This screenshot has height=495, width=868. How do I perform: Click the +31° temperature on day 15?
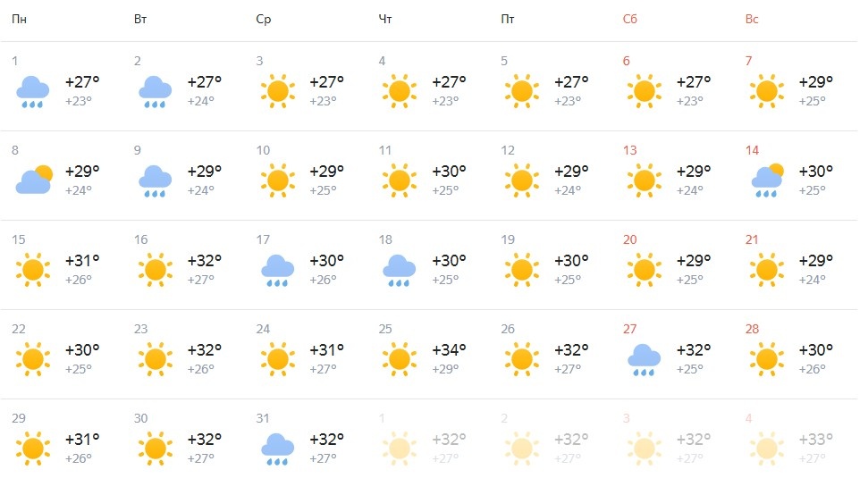82,261
